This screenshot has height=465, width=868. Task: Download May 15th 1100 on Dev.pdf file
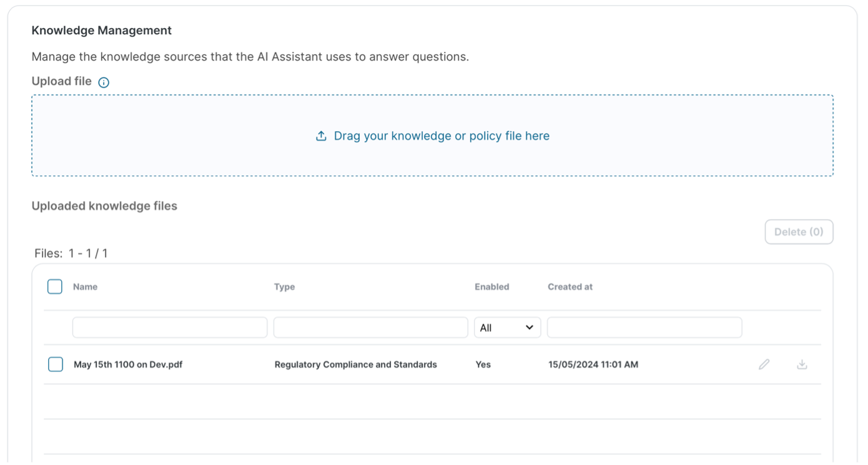pos(802,364)
